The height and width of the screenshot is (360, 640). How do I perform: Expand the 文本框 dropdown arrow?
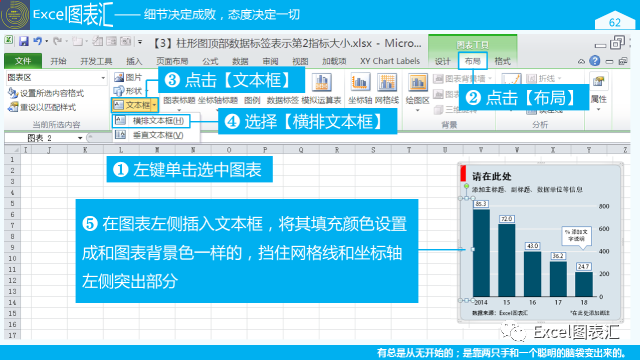(154, 105)
